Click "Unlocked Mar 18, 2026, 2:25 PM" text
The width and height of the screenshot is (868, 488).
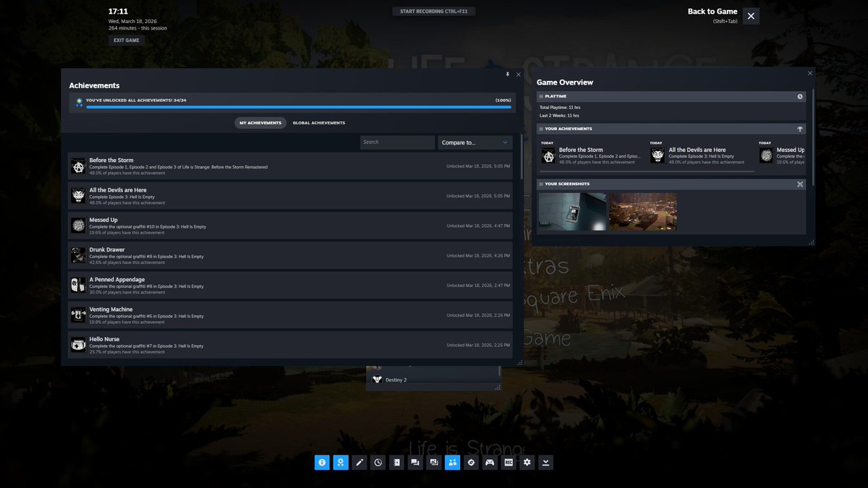click(479, 345)
